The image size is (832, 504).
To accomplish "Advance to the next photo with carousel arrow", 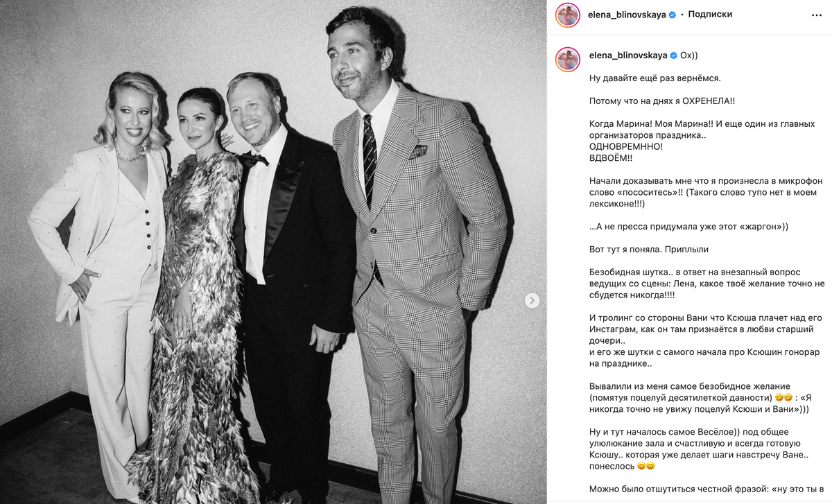I will point(532,300).
